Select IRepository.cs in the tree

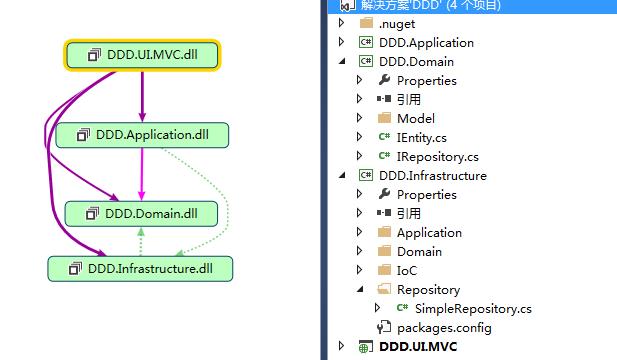click(x=438, y=157)
